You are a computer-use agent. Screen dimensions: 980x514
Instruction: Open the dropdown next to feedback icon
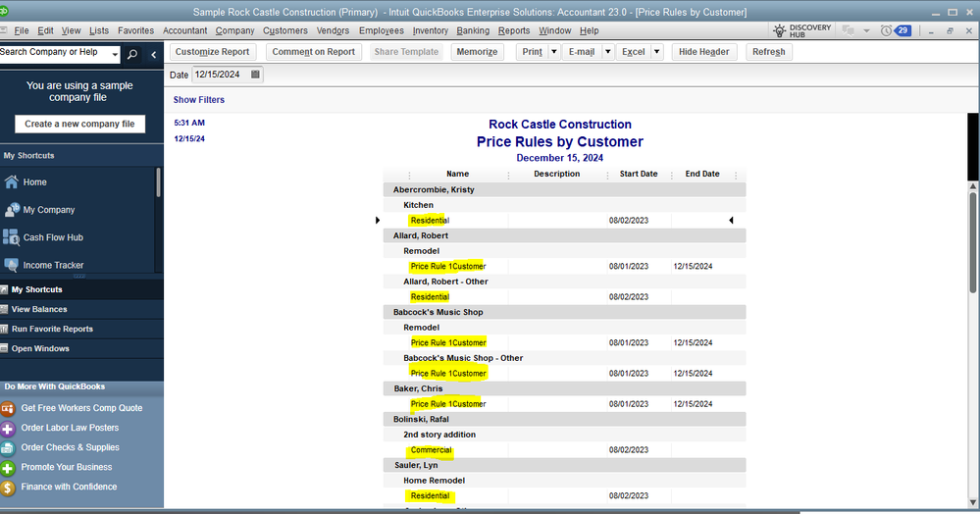click(x=867, y=30)
